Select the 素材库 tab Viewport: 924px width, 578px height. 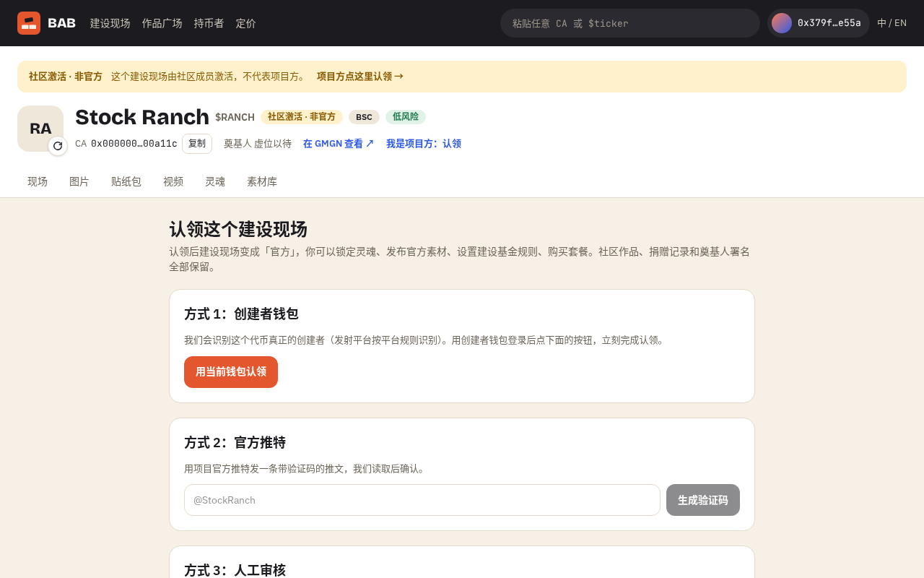pyautogui.click(x=262, y=182)
